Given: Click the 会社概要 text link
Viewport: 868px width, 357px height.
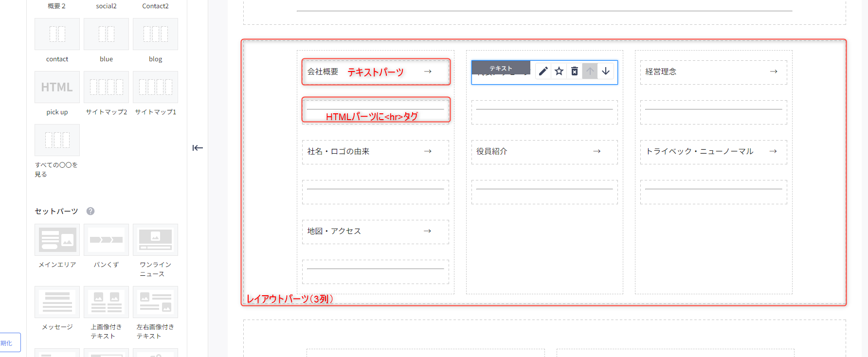Looking at the screenshot, I should [323, 71].
